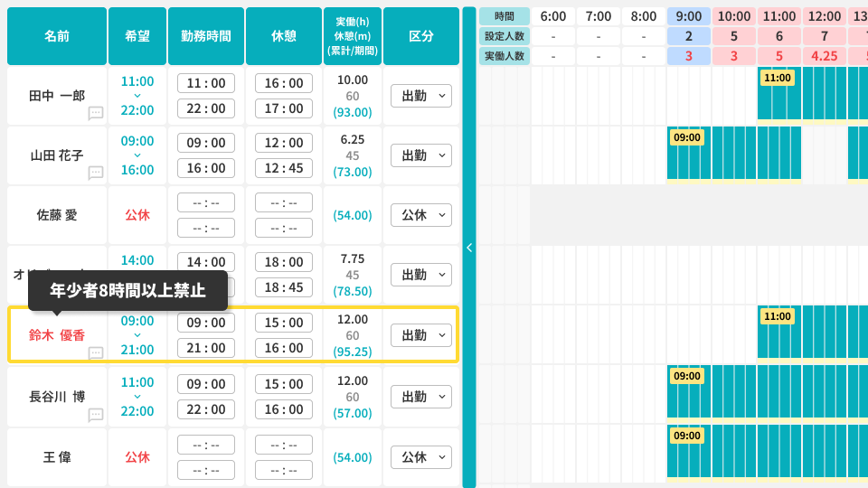
Task: Open comment icon for 山田 花子
Action: (x=96, y=174)
